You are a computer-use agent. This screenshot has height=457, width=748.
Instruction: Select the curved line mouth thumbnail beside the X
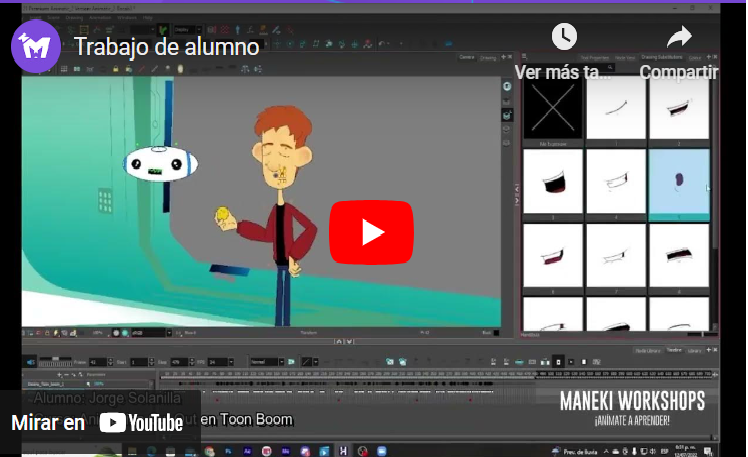616,108
